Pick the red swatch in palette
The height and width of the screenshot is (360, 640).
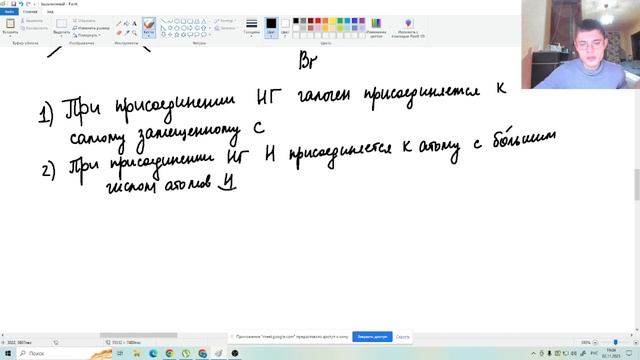click(x=318, y=21)
